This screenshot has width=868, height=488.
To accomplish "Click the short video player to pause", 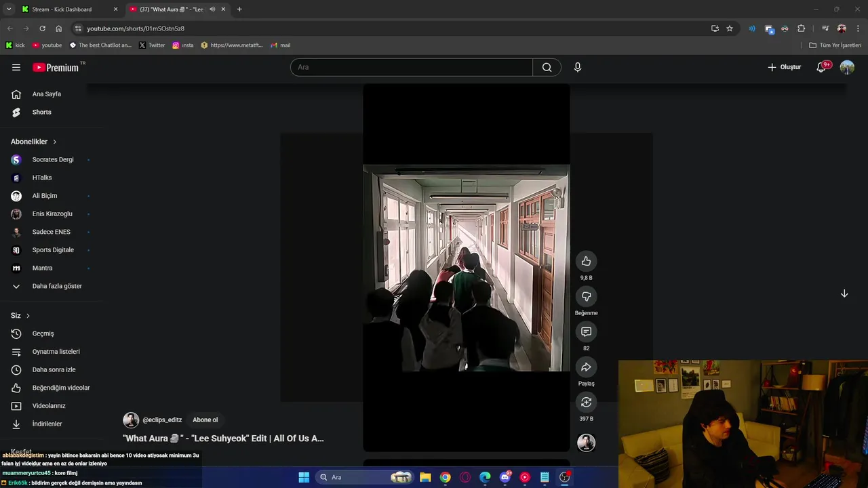I will pyautogui.click(x=467, y=267).
